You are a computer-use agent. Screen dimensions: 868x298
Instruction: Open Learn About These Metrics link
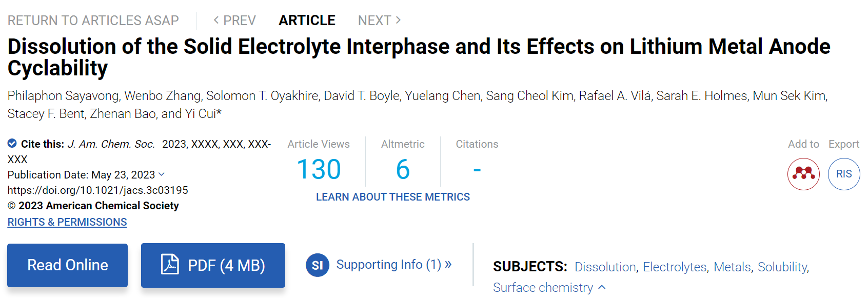coord(393,197)
